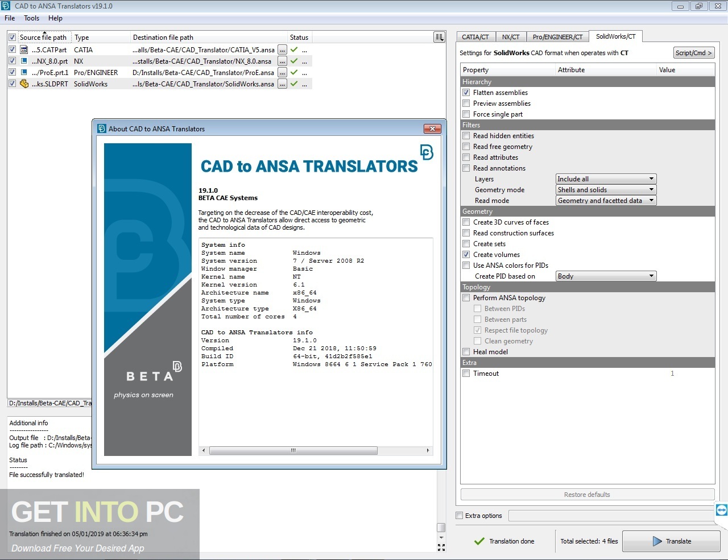728x560 pixels.
Task: Browse destination path for ProE.ansa
Action: pos(282,73)
